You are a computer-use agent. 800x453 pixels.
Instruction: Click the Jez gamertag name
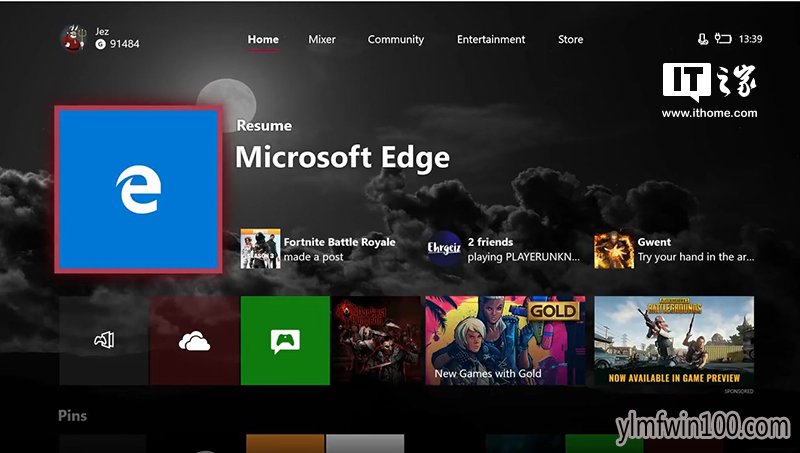[102, 31]
